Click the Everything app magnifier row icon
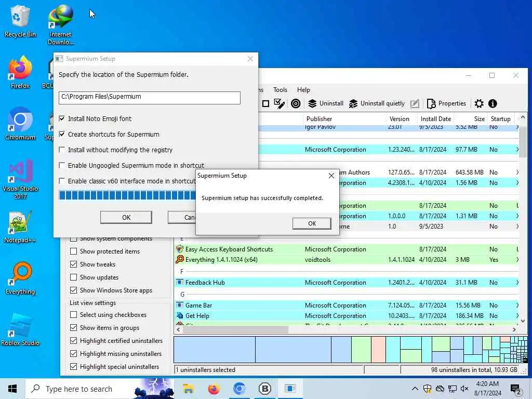Screen dimensions: 532x399 coord(179,260)
